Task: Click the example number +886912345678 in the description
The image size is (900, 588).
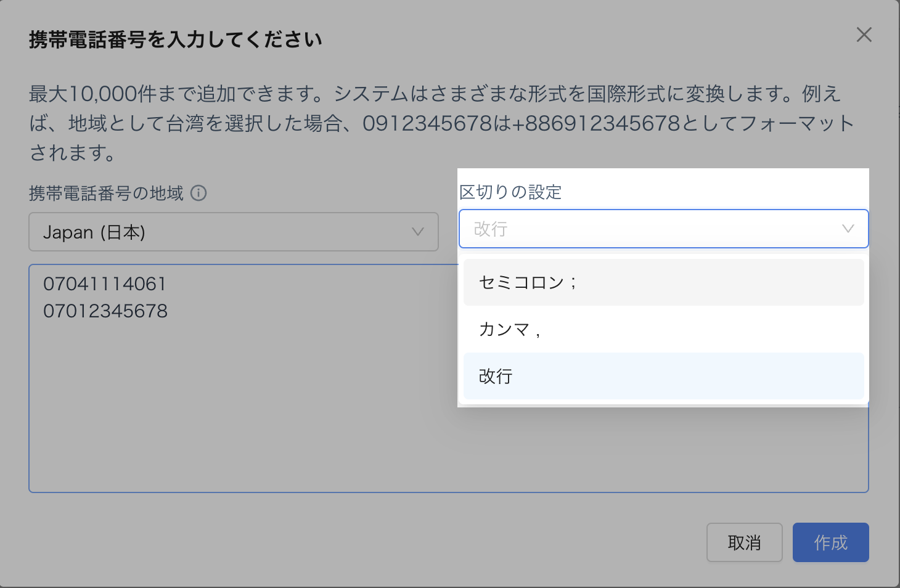Action: pos(596,124)
